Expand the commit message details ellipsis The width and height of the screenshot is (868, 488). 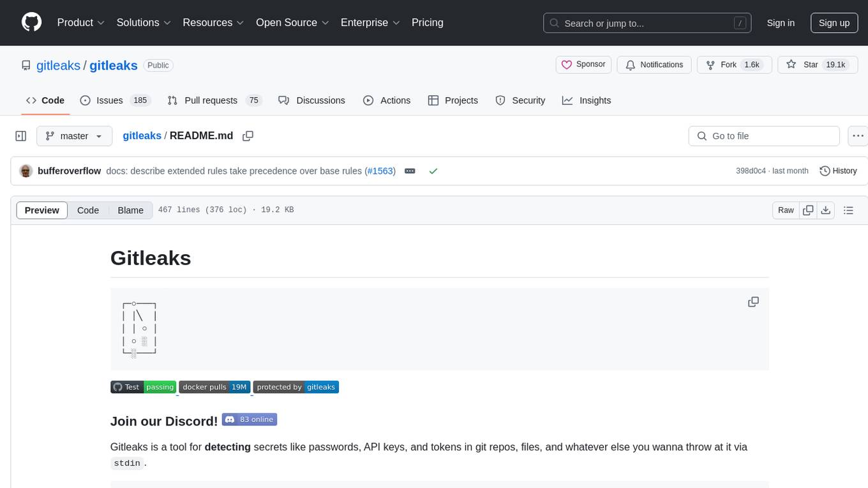[410, 171]
